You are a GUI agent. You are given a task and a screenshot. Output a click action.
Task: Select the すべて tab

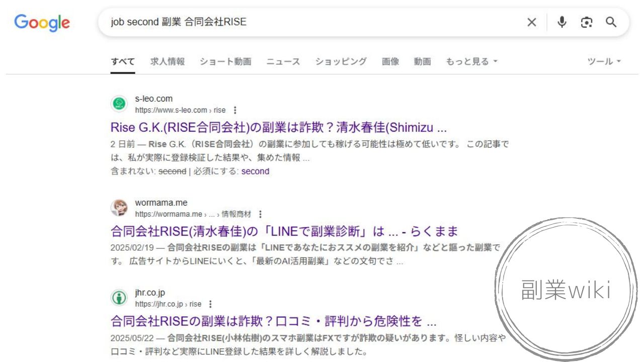click(x=123, y=61)
